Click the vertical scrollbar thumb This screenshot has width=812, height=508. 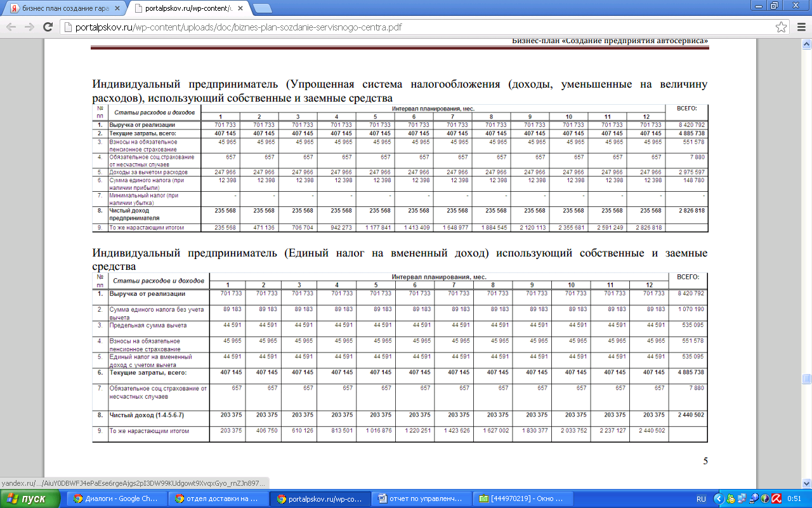coord(806,378)
